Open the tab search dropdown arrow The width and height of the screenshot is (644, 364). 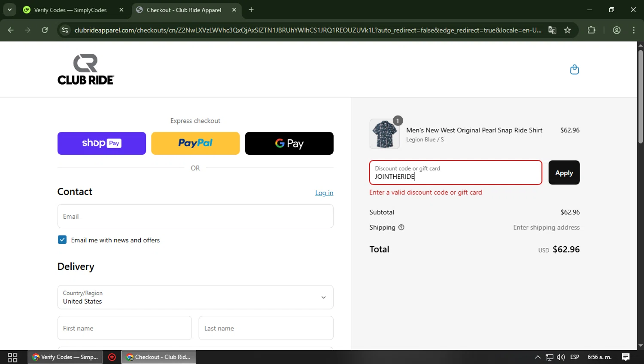coord(9,9)
